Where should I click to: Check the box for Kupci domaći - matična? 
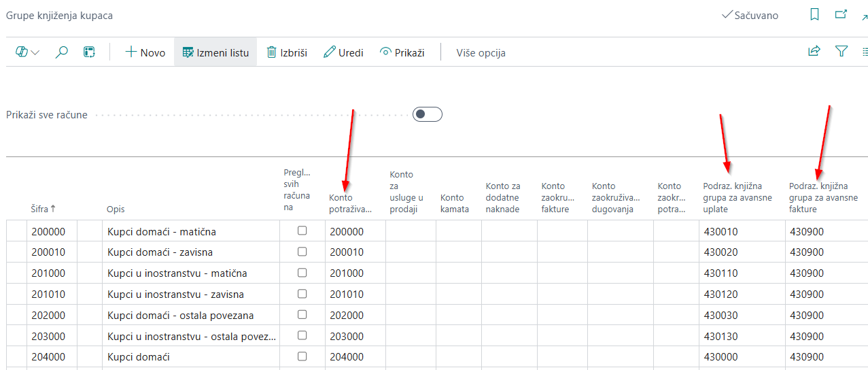pyautogui.click(x=302, y=231)
